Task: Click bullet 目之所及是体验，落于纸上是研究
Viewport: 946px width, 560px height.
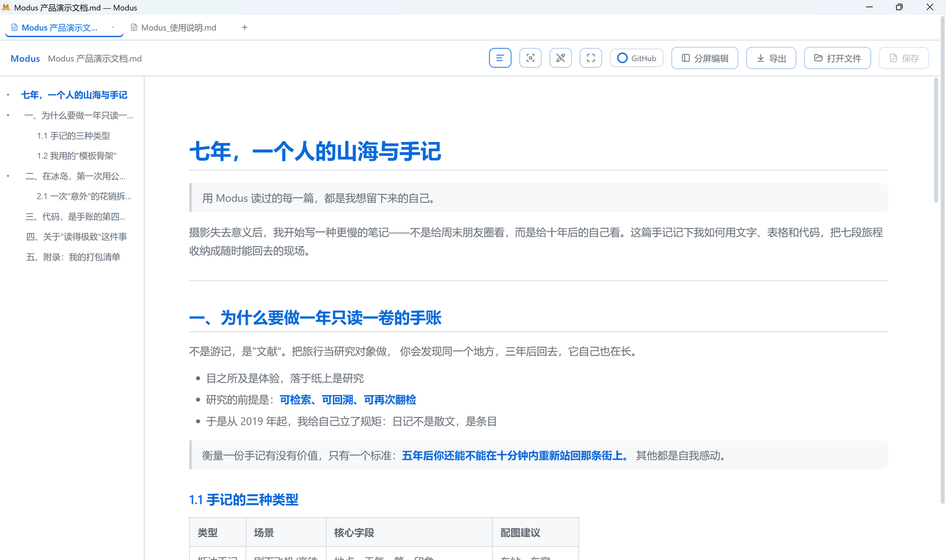Action: [x=285, y=378]
